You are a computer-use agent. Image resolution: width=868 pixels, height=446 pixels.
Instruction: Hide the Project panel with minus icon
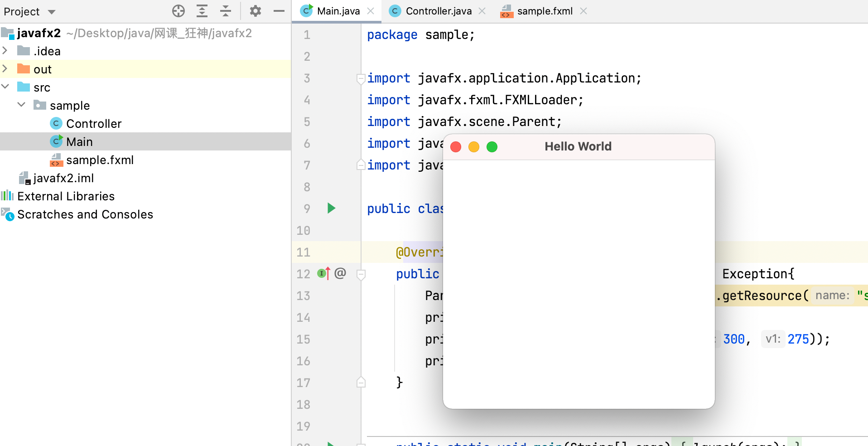[x=279, y=11]
